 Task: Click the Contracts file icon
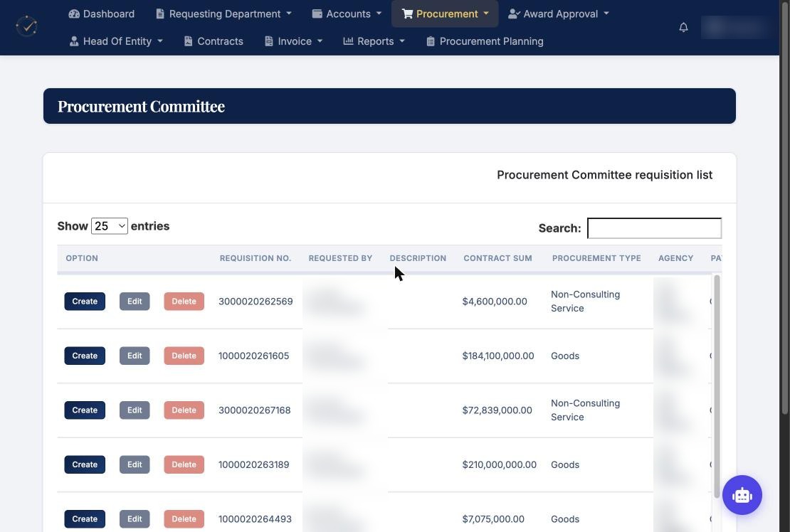pyautogui.click(x=189, y=41)
